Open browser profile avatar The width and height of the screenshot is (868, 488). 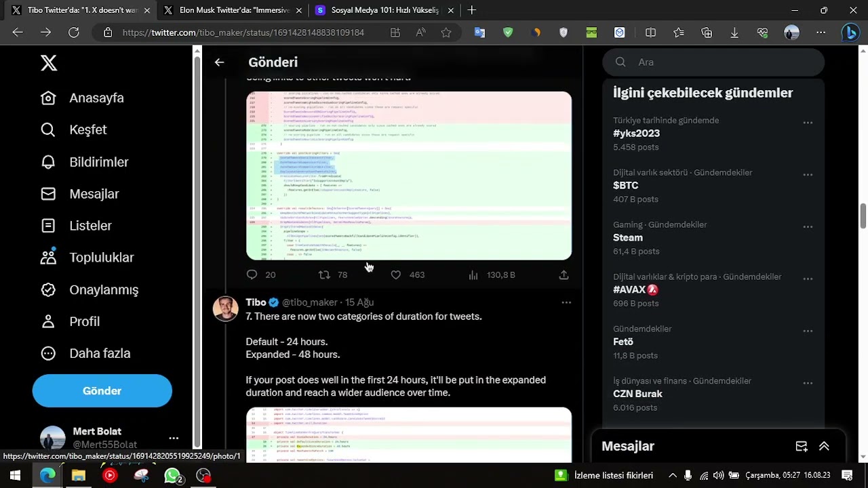point(791,33)
